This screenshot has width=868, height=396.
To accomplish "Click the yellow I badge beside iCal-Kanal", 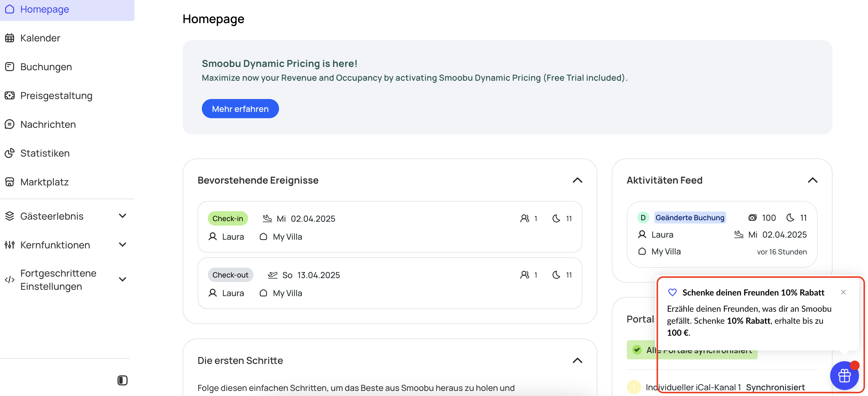I will pyautogui.click(x=634, y=387).
